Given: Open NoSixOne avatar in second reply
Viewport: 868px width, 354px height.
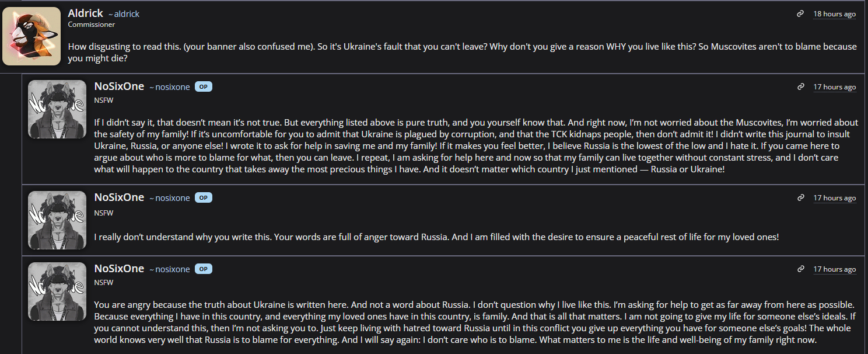Looking at the screenshot, I should pos(57,220).
